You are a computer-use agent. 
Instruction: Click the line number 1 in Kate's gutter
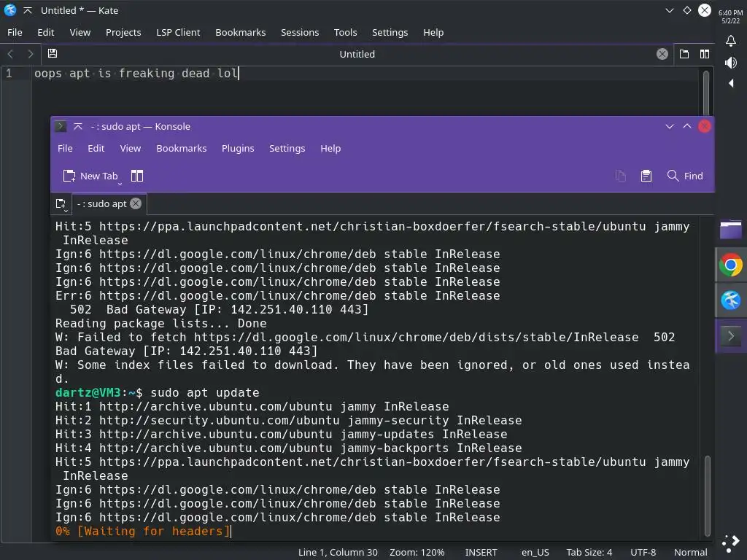[9, 73]
